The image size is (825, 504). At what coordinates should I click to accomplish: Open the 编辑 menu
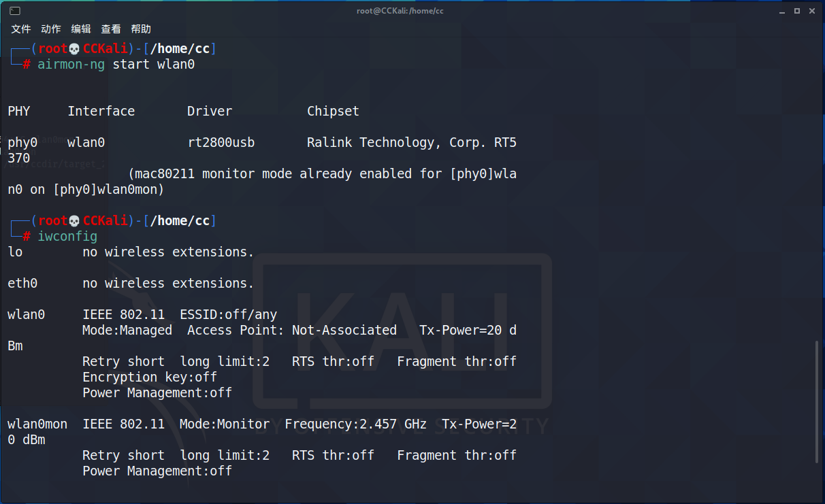[x=81, y=29]
